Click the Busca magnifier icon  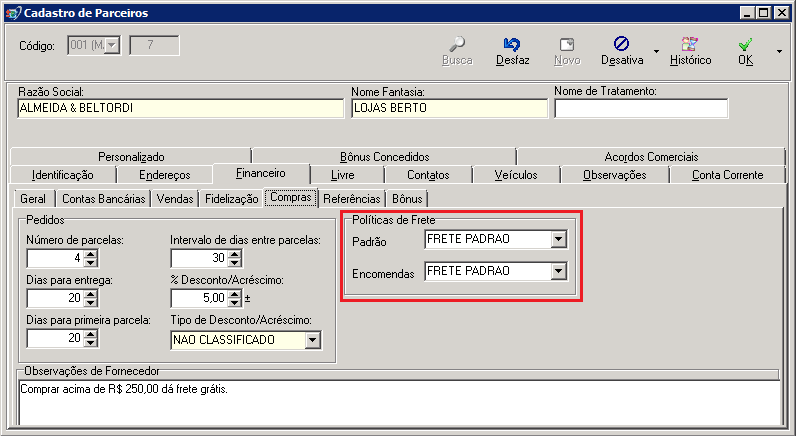[457, 44]
